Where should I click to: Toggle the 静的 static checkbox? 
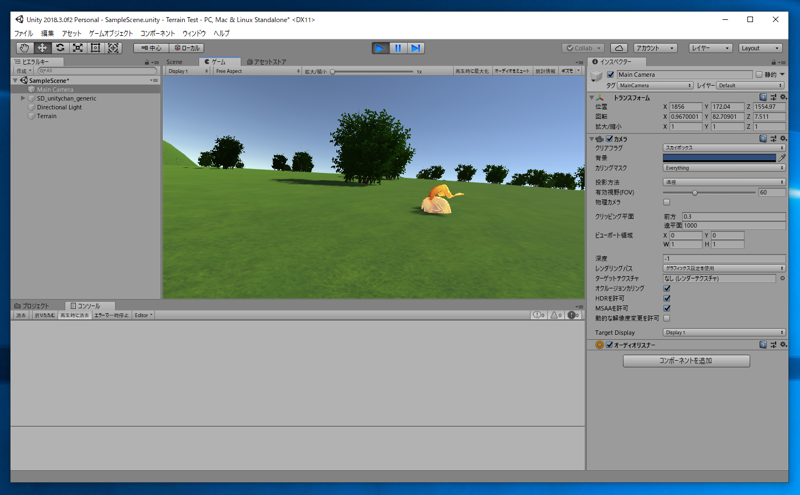[759, 75]
